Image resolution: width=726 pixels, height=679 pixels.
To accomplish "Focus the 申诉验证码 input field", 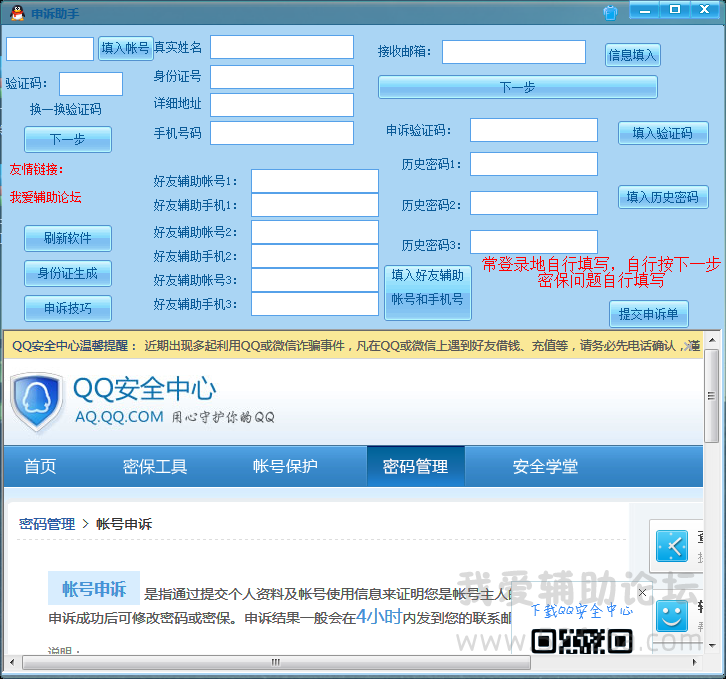I will (534, 130).
